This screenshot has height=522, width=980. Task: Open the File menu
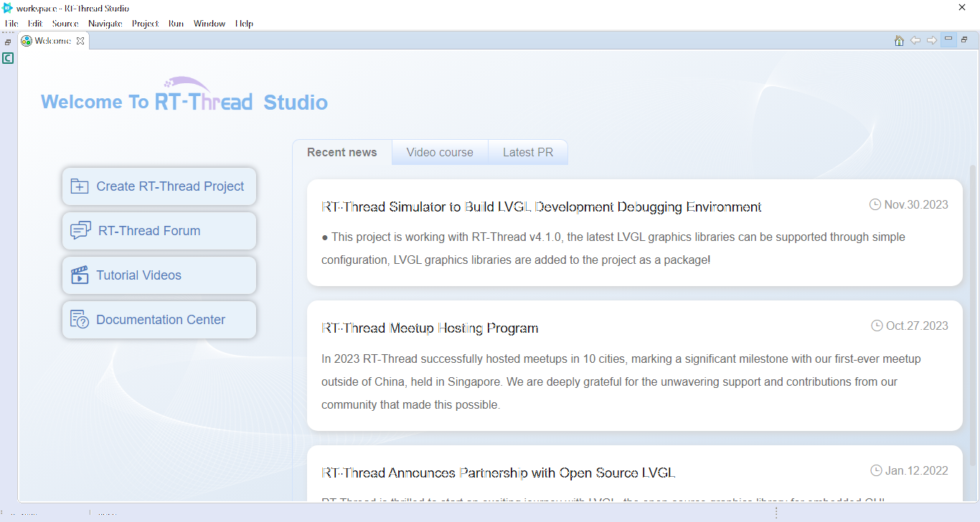pos(11,24)
